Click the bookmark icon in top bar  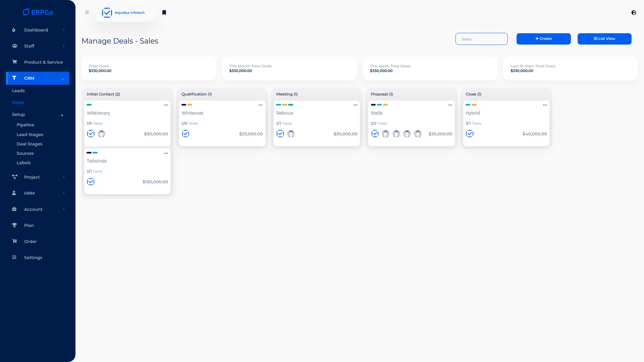coord(164,13)
